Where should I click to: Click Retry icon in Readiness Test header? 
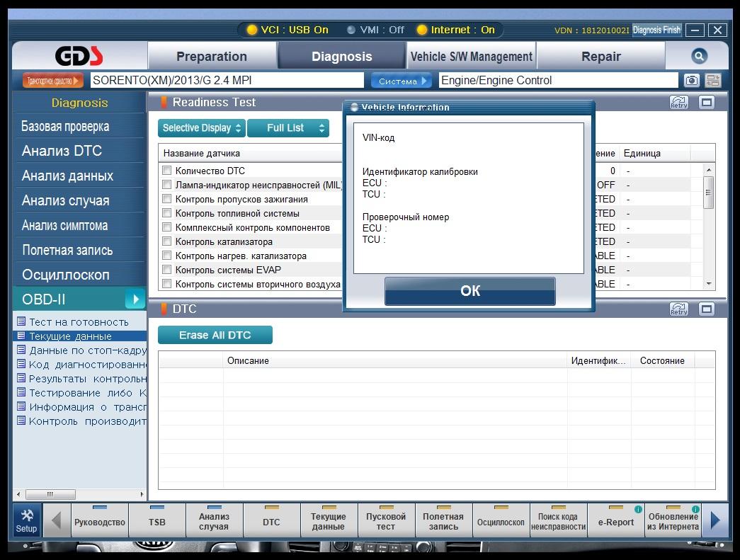point(678,103)
